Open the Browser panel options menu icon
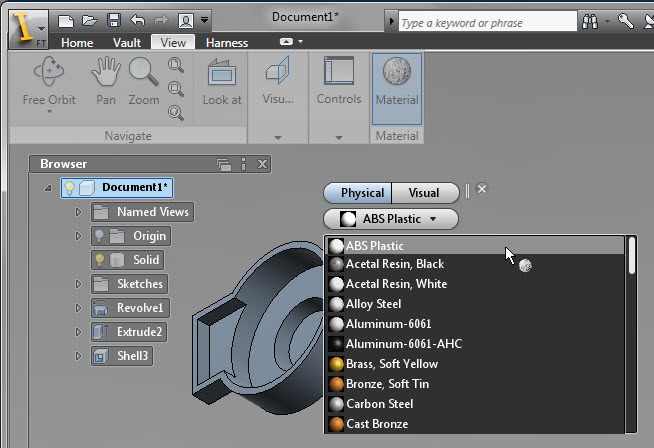Viewport: 654px width, 448px height. [x=243, y=164]
